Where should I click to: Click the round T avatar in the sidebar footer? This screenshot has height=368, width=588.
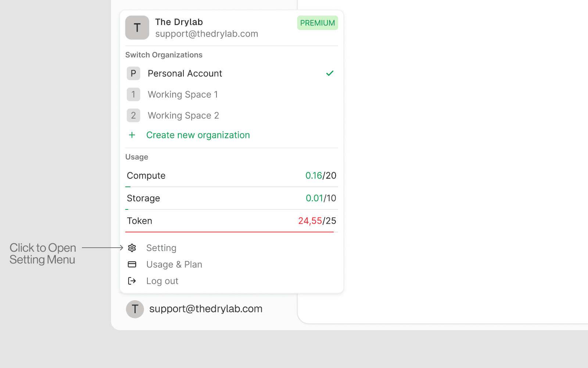click(x=135, y=309)
